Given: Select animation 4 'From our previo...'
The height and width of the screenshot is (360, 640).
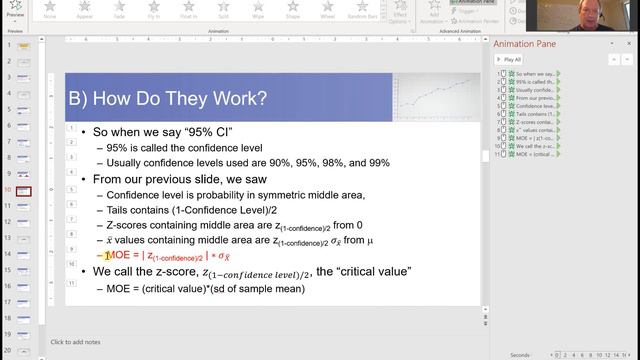Looking at the screenshot, I should pyautogui.click(x=528, y=98).
